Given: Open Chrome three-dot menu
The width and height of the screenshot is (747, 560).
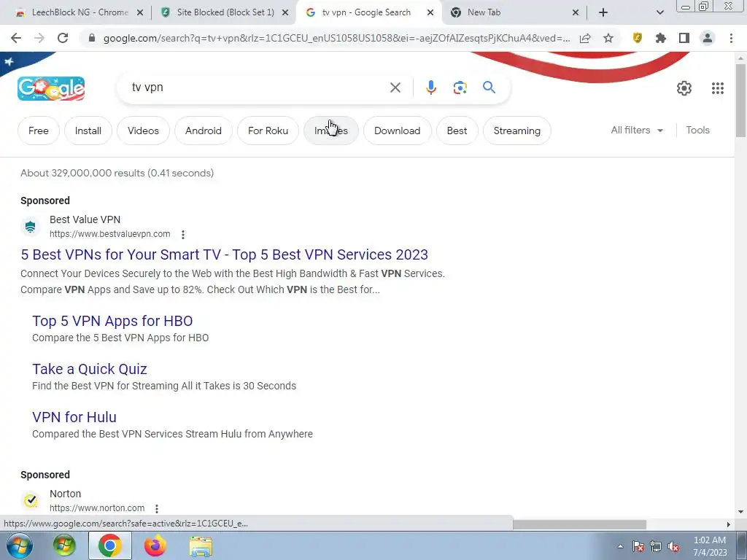Looking at the screenshot, I should click(731, 38).
